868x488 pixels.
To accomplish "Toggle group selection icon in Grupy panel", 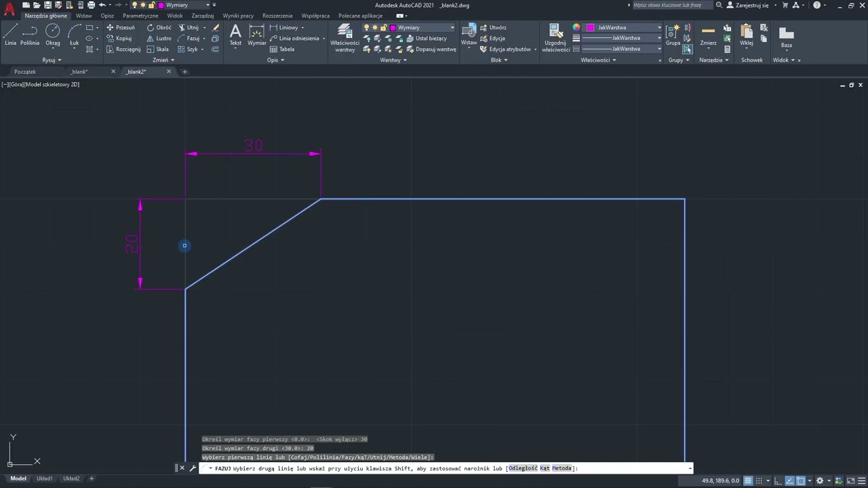I will click(x=688, y=49).
